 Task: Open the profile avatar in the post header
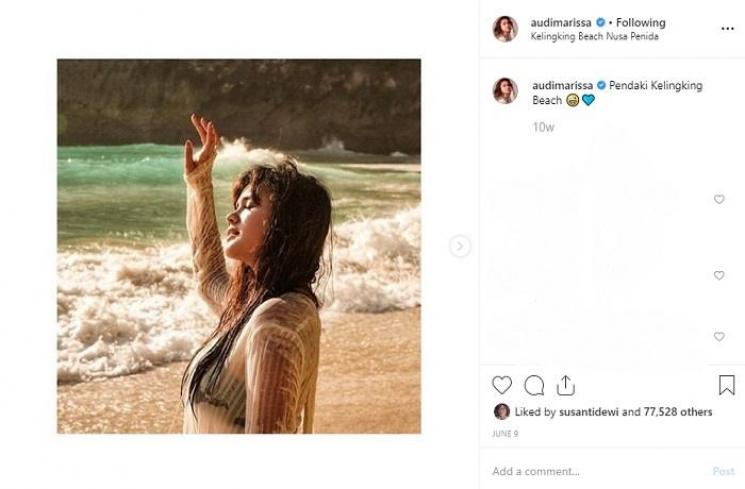(x=505, y=29)
